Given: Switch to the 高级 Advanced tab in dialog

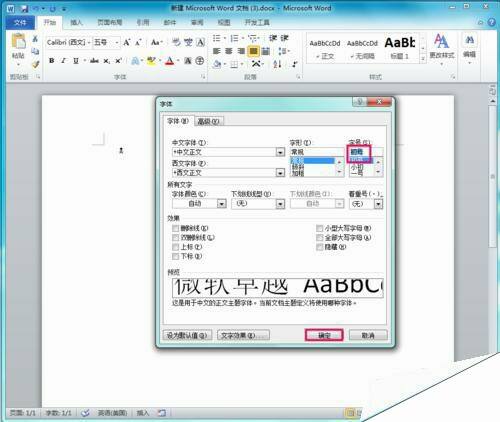Looking at the screenshot, I should (209, 121).
